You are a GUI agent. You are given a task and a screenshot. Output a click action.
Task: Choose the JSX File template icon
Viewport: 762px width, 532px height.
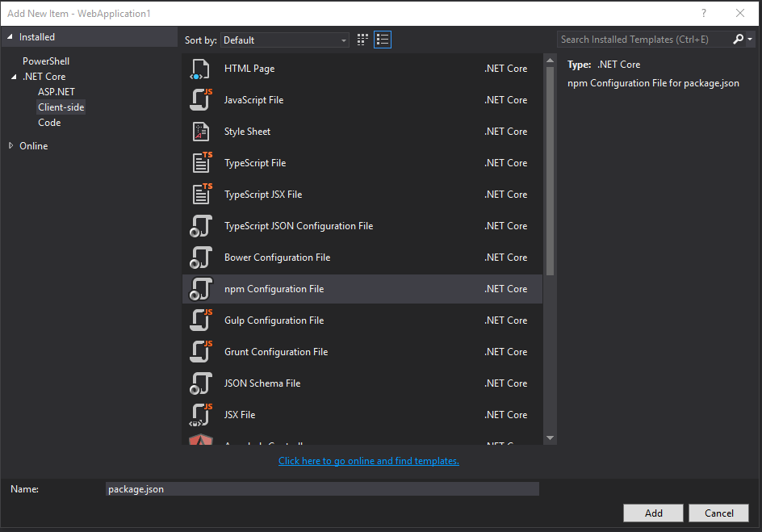pyautogui.click(x=201, y=415)
